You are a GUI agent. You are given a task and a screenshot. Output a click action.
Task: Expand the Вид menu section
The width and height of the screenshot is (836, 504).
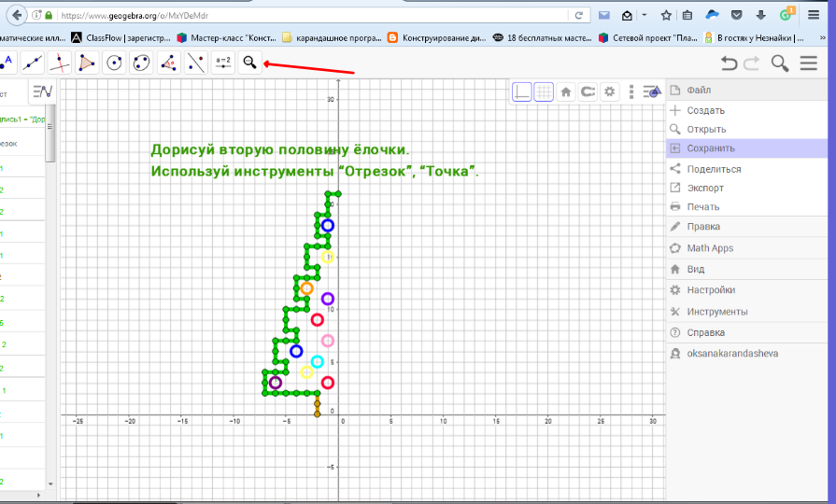(x=696, y=269)
